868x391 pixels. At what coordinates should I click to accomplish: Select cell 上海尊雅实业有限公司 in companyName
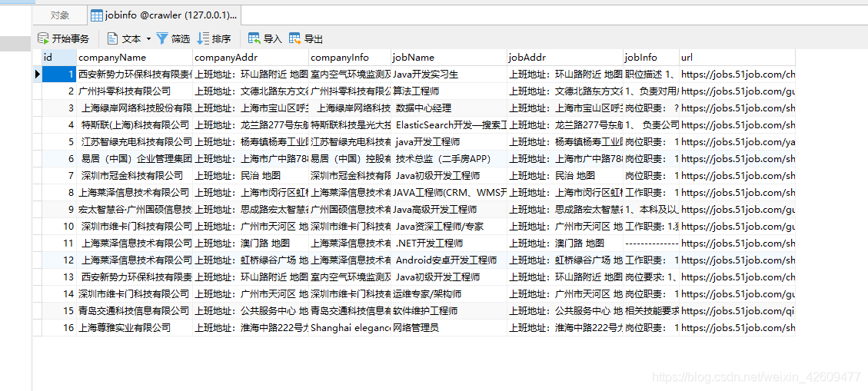point(135,328)
